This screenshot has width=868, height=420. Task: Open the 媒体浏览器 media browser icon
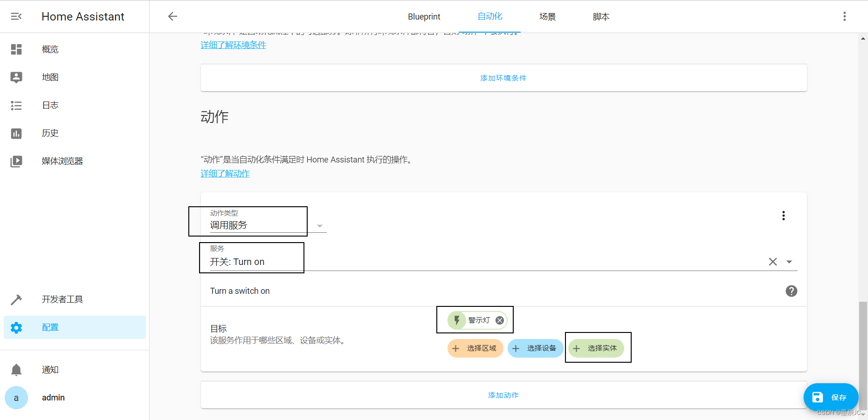click(x=16, y=161)
